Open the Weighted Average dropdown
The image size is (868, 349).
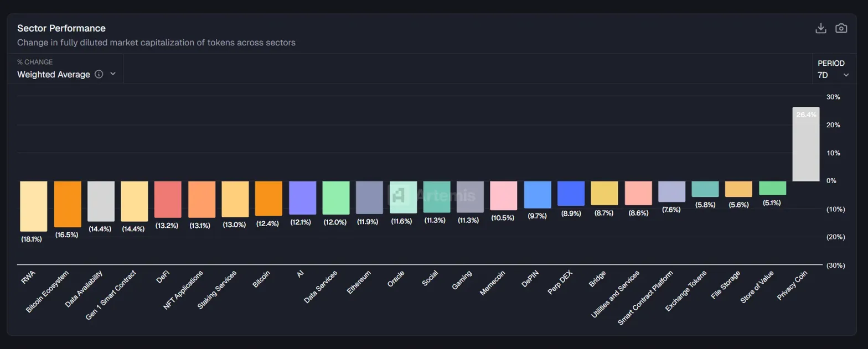pos(54,74)
